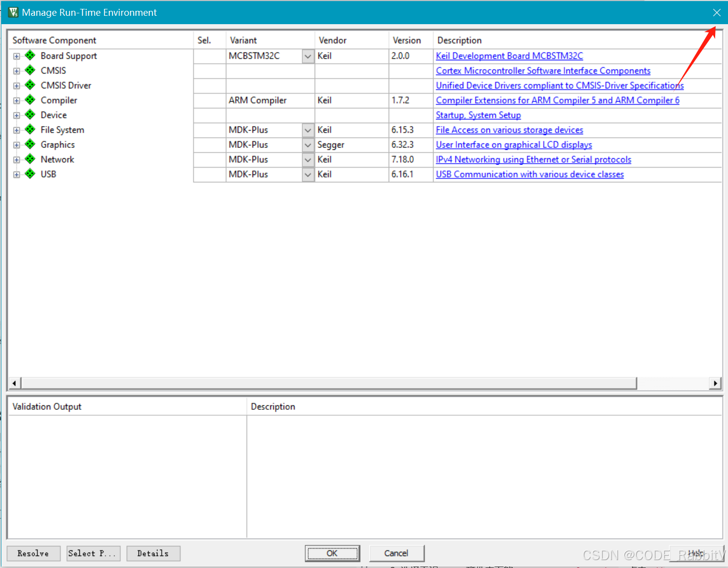Open Network MDK-Plus variant dropdown
Image resolution: width=728 pixels, height=568 pixels.
[308, 160]
